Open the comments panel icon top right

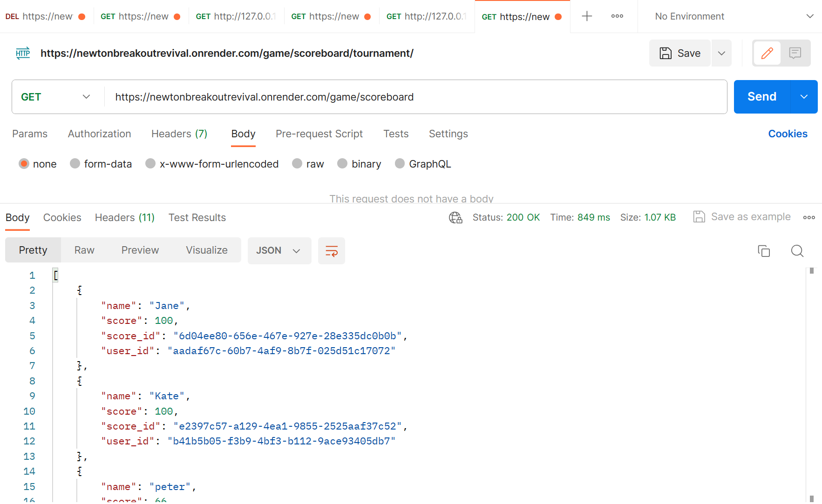[795, 53]
